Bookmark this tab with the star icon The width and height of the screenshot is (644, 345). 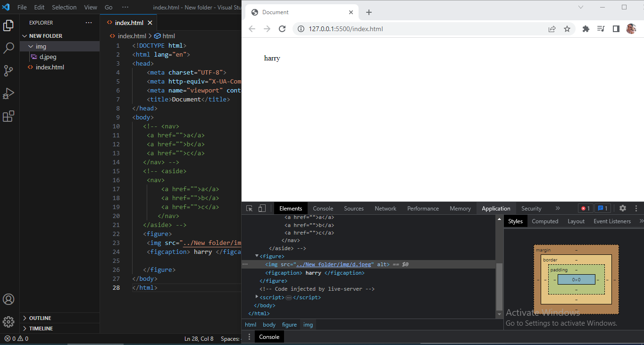click(x=567, y=29)
